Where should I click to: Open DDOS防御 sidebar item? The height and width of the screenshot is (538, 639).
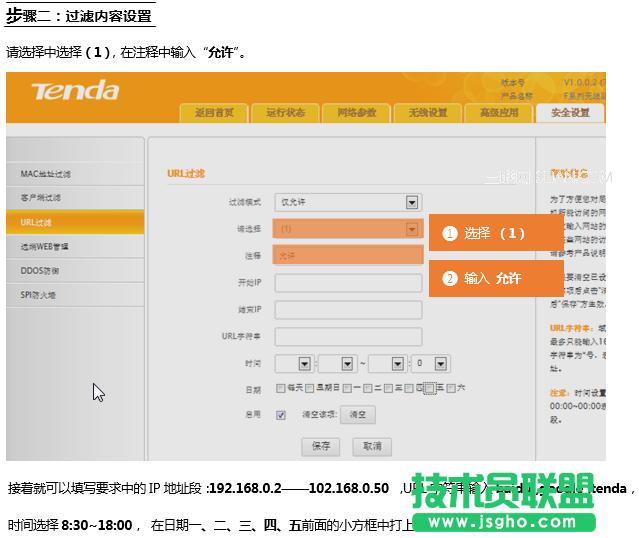[x=40, y=270]
